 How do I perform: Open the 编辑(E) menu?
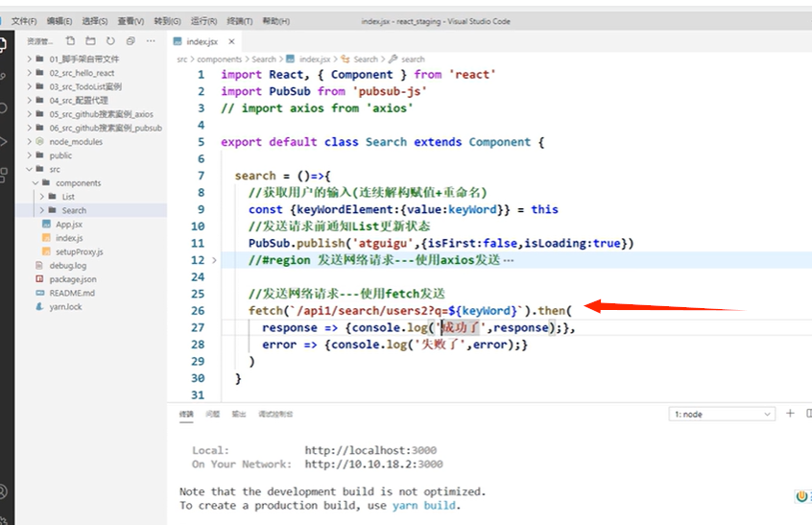click(x=60, y=21)
